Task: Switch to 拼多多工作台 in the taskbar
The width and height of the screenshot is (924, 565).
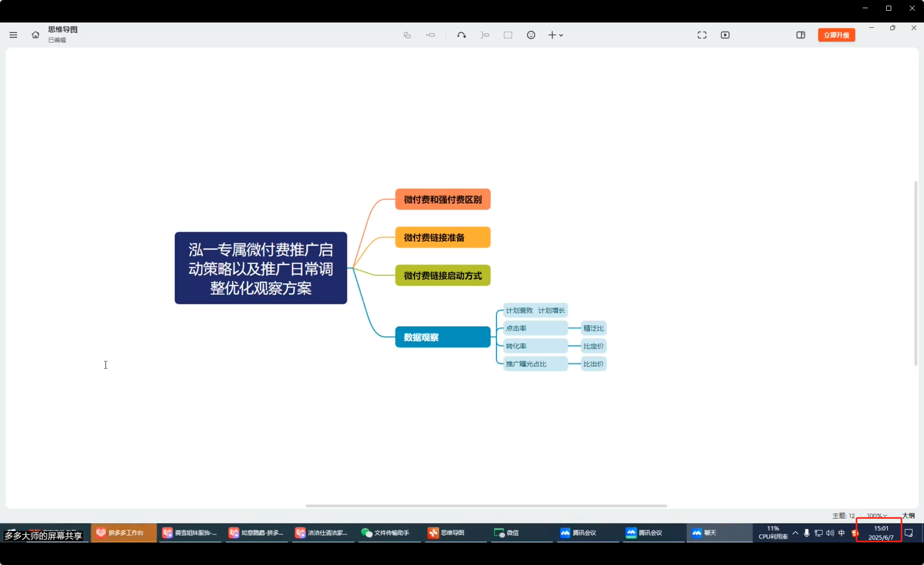Action: pyautogui.click(x=124, y=533)
